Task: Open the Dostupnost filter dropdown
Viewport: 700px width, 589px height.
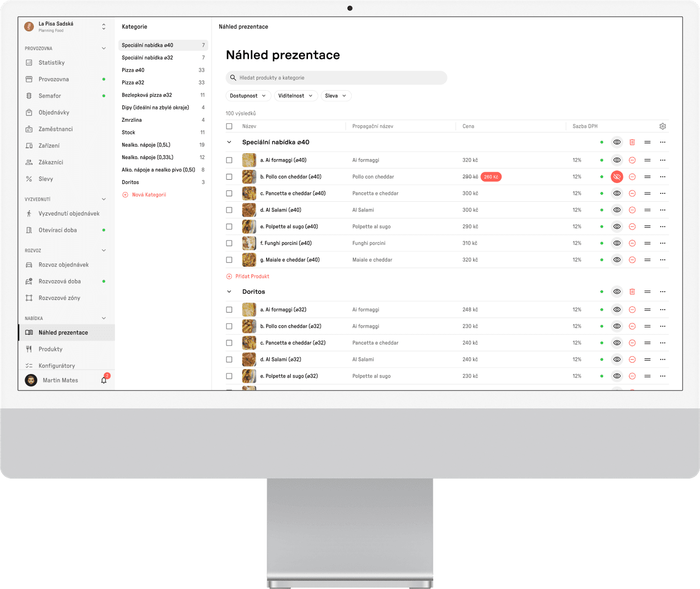Action: tap(248, 96)
